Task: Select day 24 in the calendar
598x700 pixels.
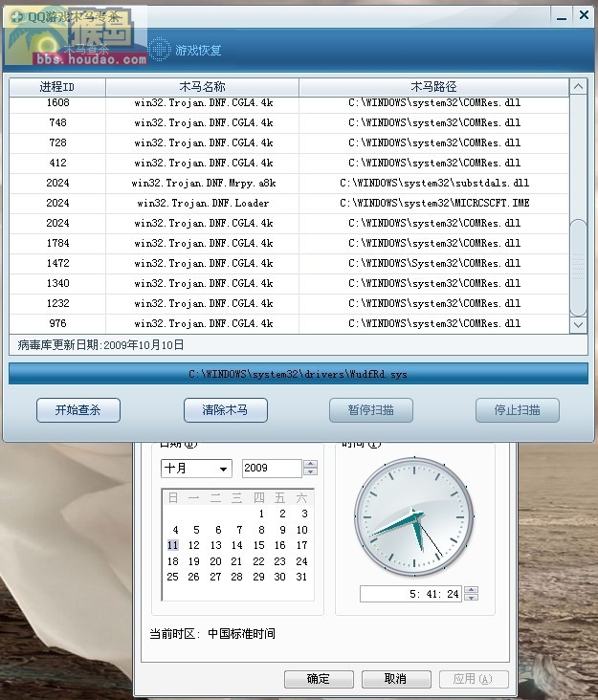Action: pos(302,561)
